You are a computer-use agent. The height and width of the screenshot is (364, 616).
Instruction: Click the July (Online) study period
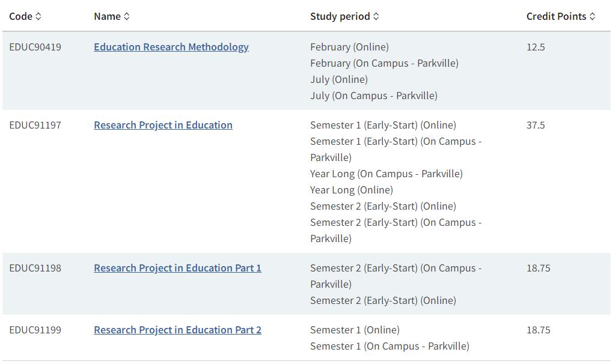click(x=339, y=79)
